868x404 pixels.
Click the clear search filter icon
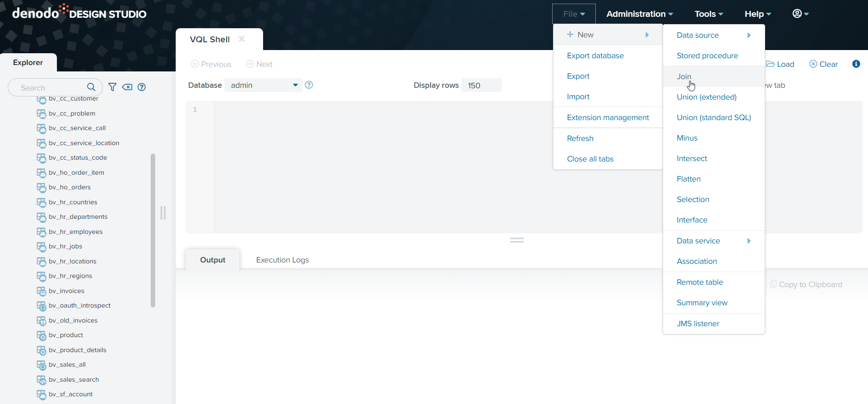coord(127,87)
